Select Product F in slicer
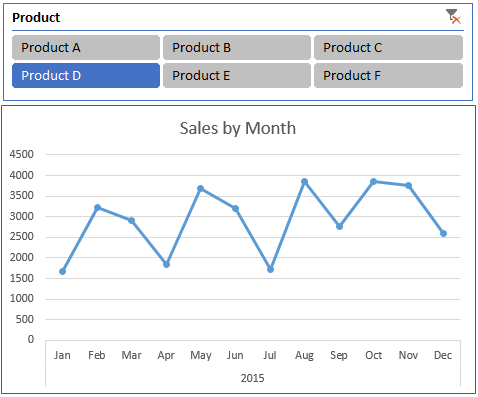478x397 pixels. click(x=388, y=76)
